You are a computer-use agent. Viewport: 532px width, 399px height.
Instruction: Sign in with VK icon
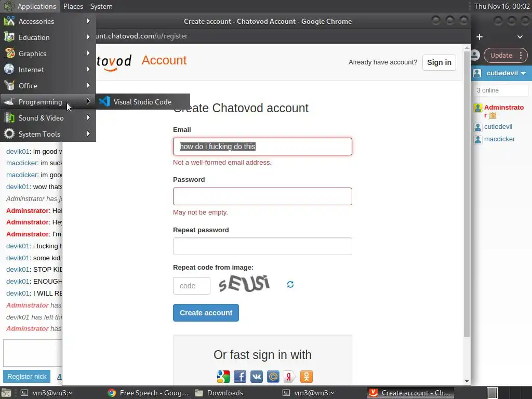click(257, 377)
